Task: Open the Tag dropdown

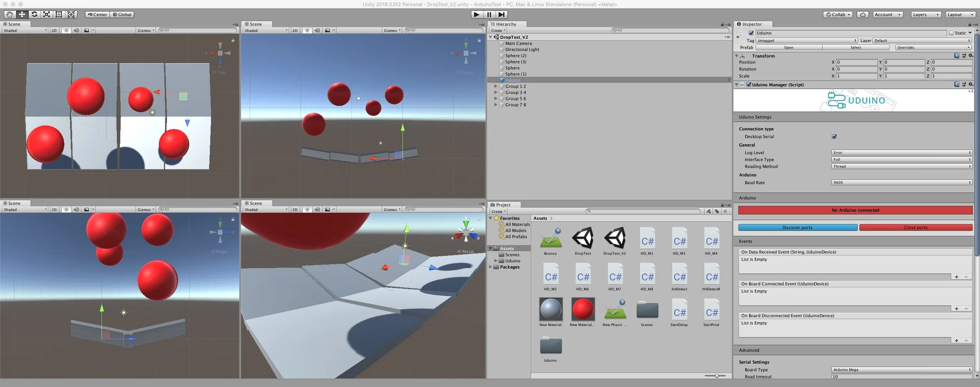Action: pos(807,40)
